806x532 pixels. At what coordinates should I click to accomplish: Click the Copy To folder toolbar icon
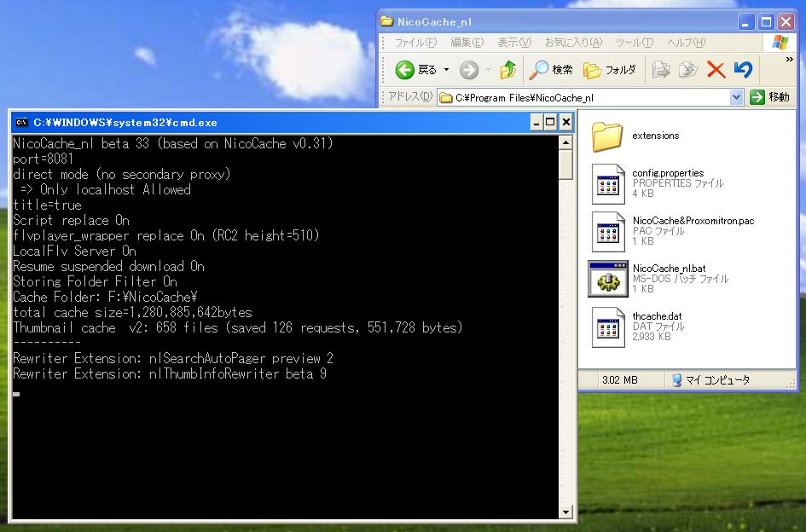pyautogui.click(x=688, y=69)
